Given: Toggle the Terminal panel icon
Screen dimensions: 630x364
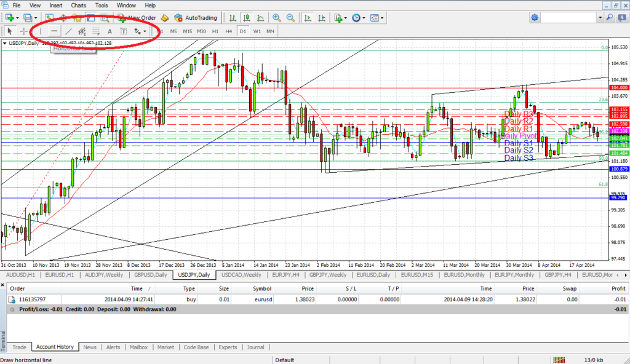Looking at the screenshot, I should [91, 18].
